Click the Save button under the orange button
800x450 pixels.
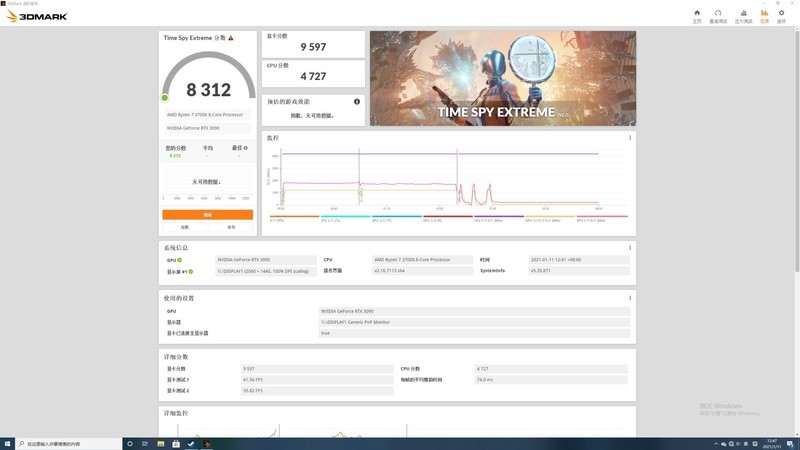231,227
